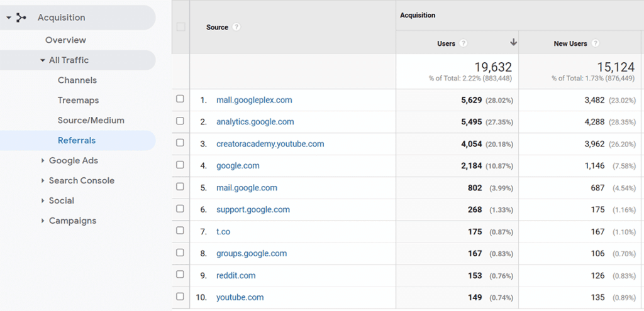
Task: Click the Users column sort arrow
Action: tap(513, 42)
